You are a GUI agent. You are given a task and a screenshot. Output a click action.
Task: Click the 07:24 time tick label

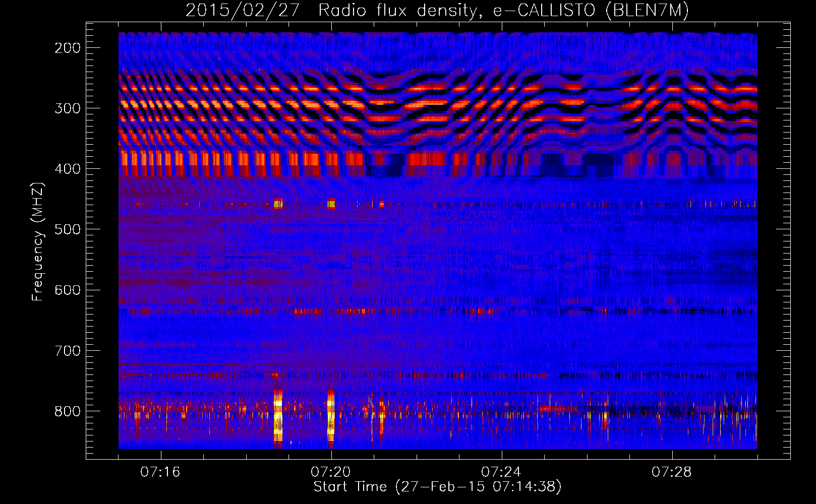(501, 472)
